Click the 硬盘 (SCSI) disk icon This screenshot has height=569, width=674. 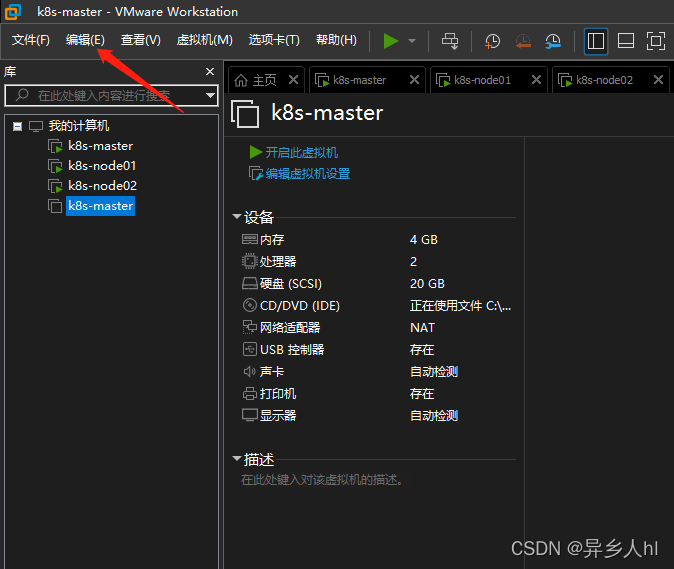click(x=250, y=283)
